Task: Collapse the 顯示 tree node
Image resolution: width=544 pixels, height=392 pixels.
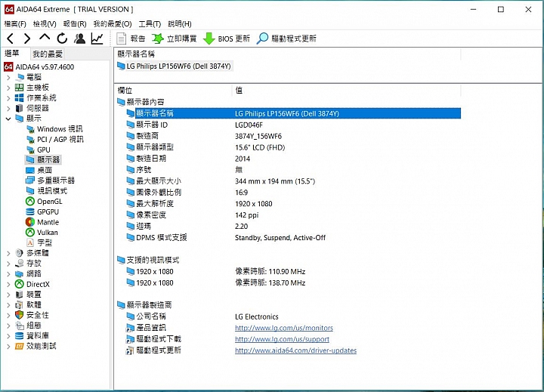Action: click(x=8, y=119)
